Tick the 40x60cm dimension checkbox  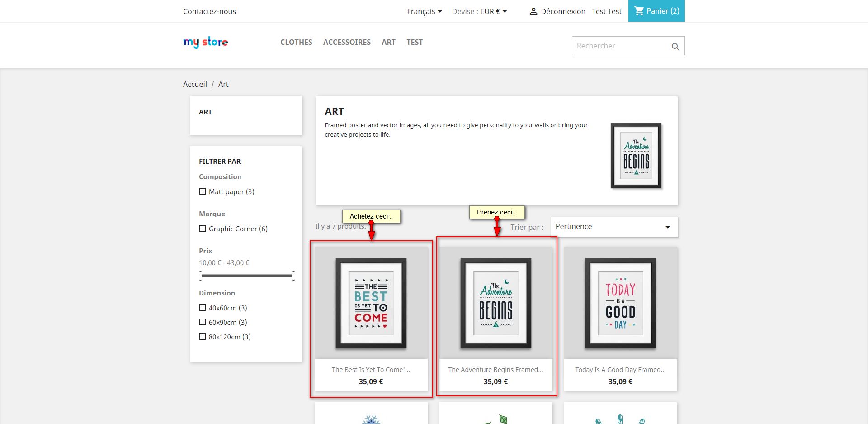203,308
